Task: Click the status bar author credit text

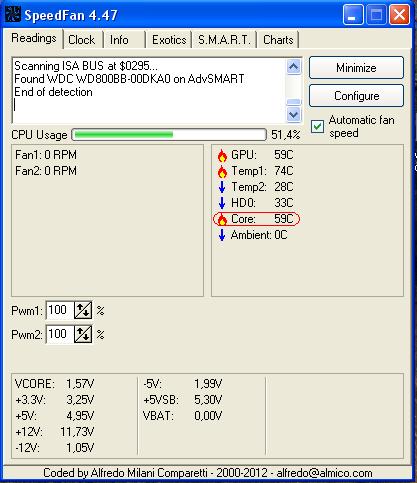Action: (208, 473)
